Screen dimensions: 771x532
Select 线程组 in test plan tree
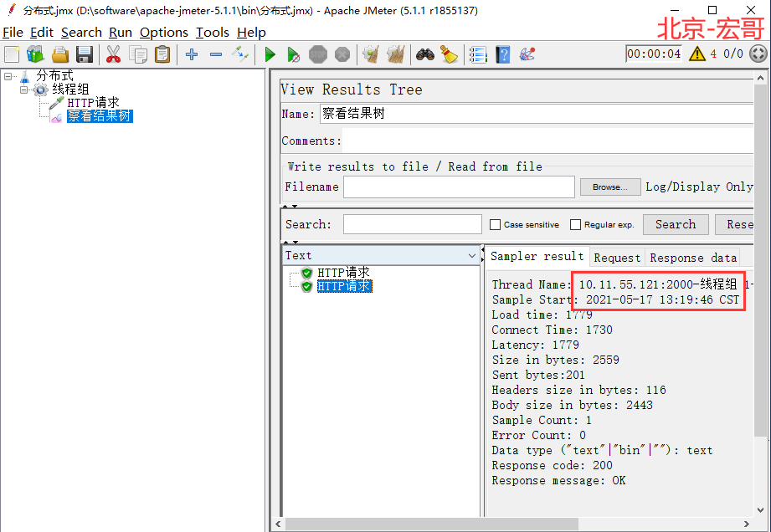click(x=71, y=90)
